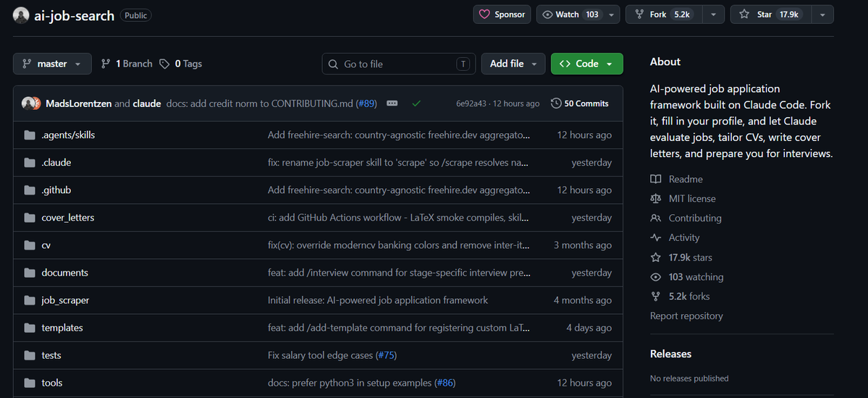
Task: Open the master branch selector
Action: pos(53,64)
